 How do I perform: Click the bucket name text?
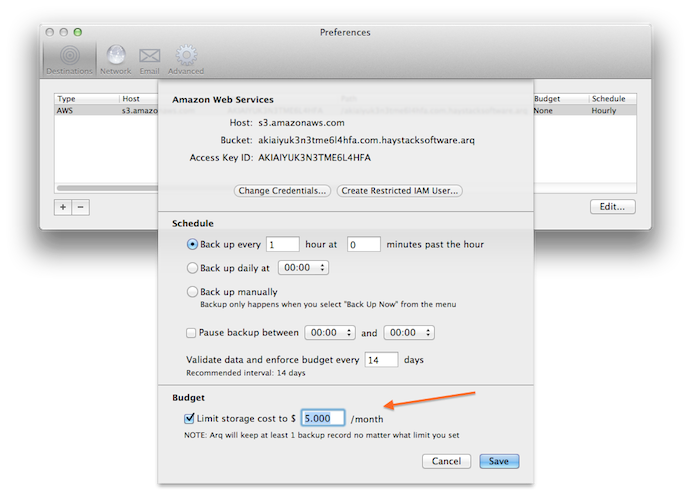click(x=366, y=140)
